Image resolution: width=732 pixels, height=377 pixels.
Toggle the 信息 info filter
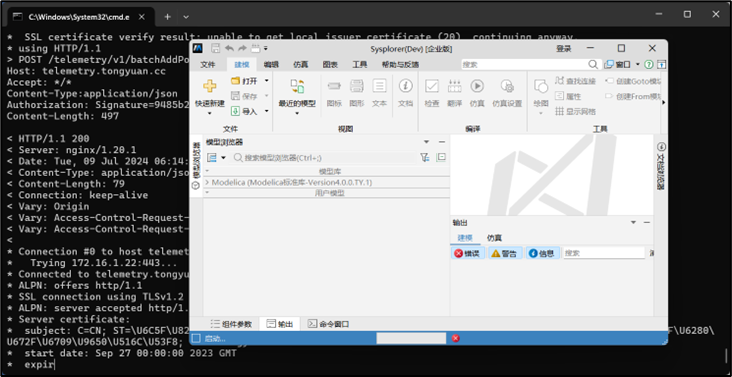(542, 253)
